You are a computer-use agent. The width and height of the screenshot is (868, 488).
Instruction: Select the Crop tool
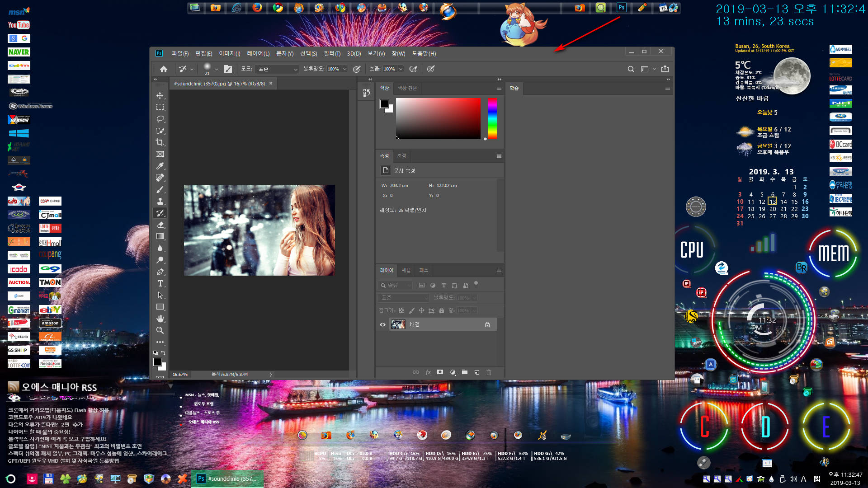(160, 142)
